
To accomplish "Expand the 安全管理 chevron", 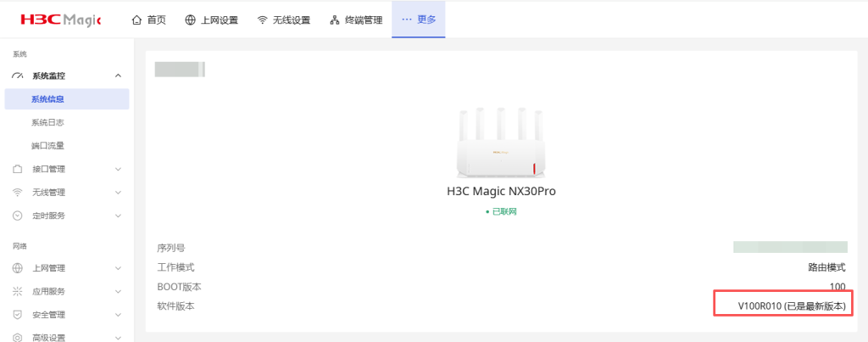I will (118, 315).
